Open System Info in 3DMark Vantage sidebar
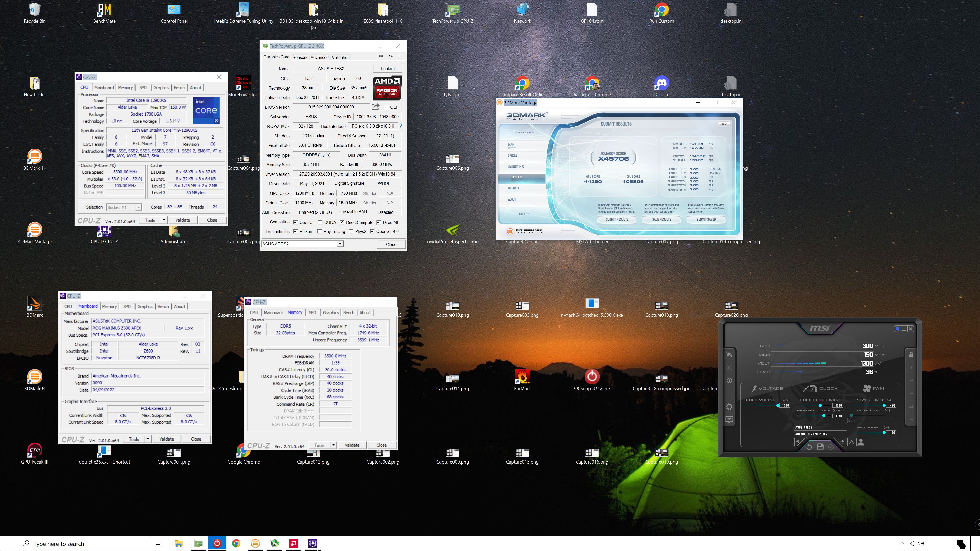Image resolution: width=980 pixels, height=551 pixels. [x=516, y=167]
